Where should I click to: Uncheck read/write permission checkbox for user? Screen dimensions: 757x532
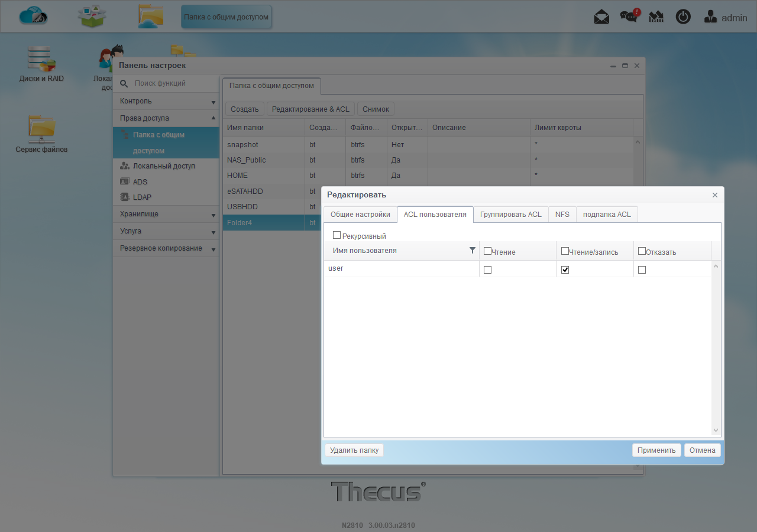click(565, 270)
